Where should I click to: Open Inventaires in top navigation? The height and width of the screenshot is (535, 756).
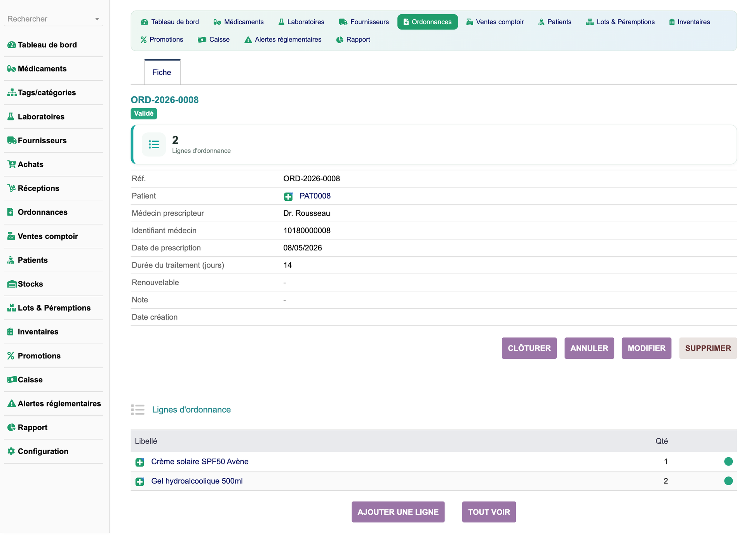pos(690,22)
